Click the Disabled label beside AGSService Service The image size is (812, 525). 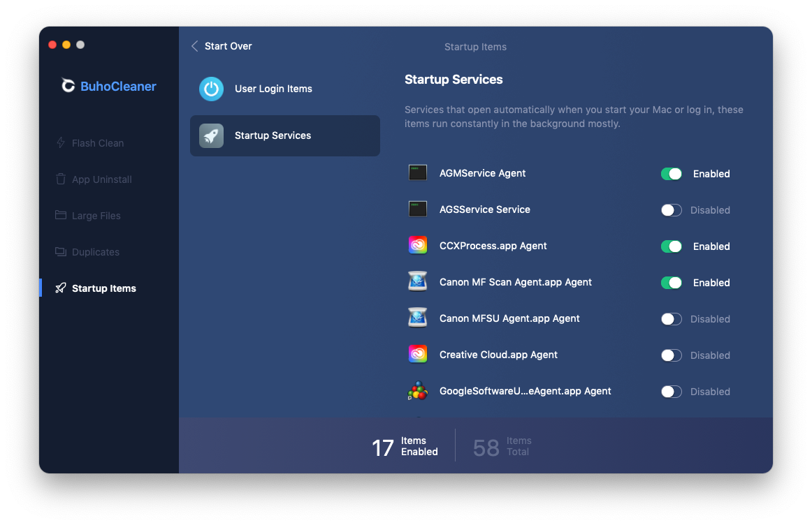[710, 210]
